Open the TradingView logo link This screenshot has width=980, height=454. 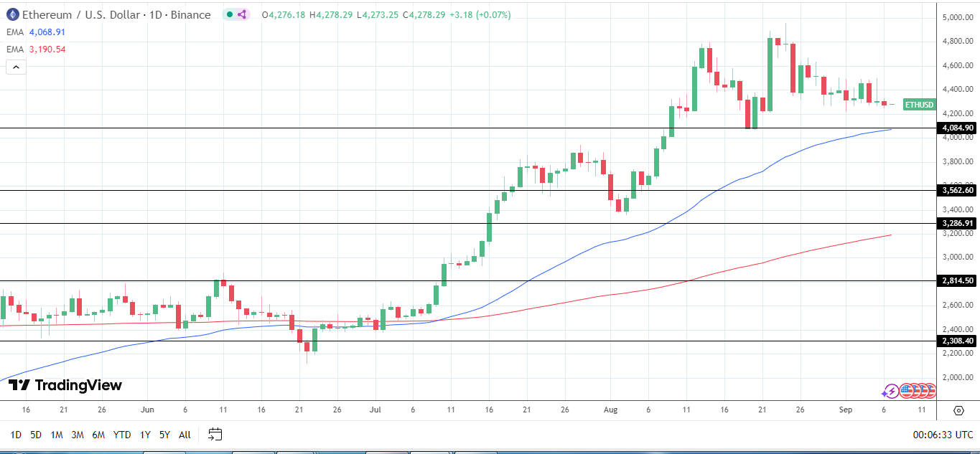point(65,385)
